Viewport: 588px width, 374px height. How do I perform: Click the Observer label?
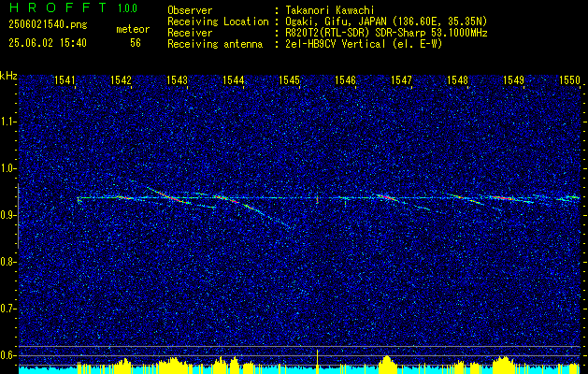tap(190, 10)
